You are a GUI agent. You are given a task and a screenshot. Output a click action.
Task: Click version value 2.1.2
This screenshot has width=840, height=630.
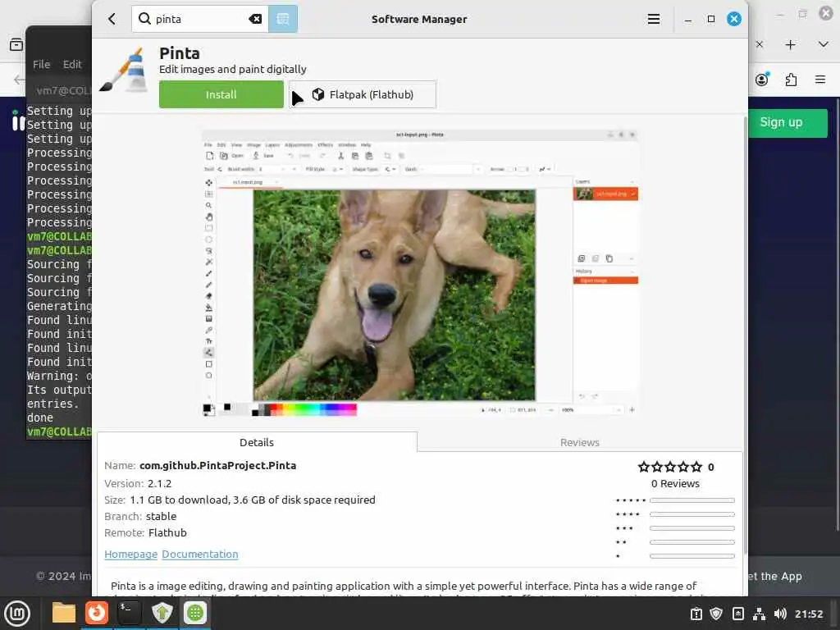click(160, 483)
